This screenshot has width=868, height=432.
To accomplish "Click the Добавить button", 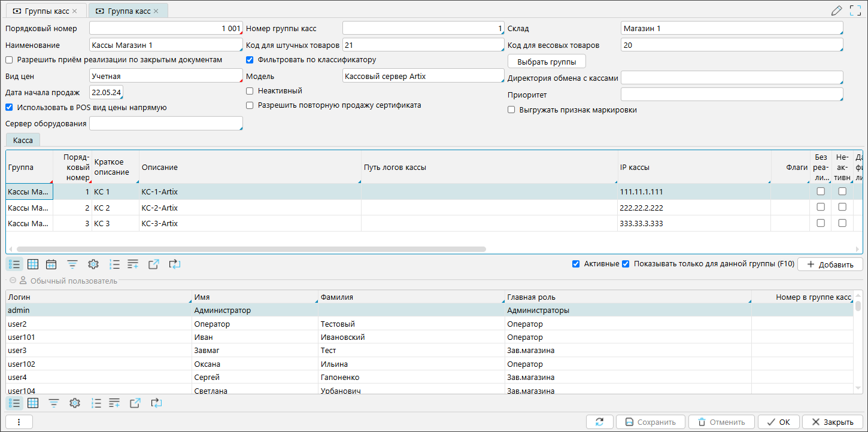I will click(x=830, y=264).
